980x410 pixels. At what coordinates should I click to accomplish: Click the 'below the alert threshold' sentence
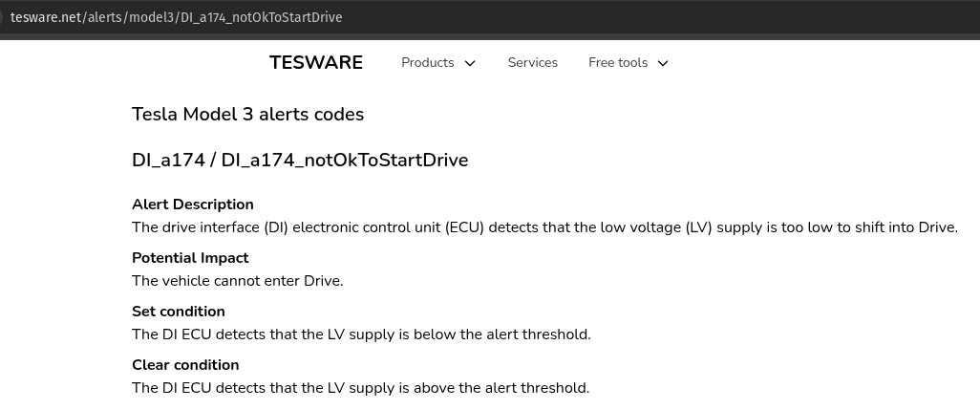point(361,334)
